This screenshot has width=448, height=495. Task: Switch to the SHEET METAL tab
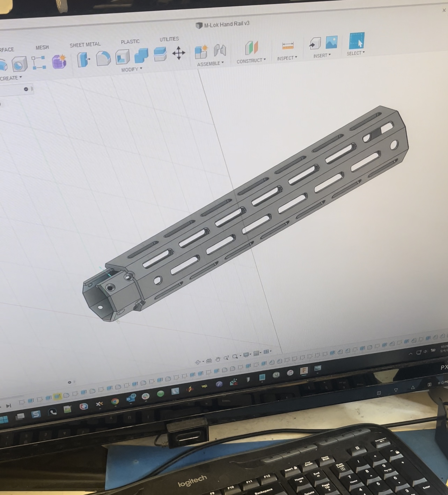pos(85,45)
